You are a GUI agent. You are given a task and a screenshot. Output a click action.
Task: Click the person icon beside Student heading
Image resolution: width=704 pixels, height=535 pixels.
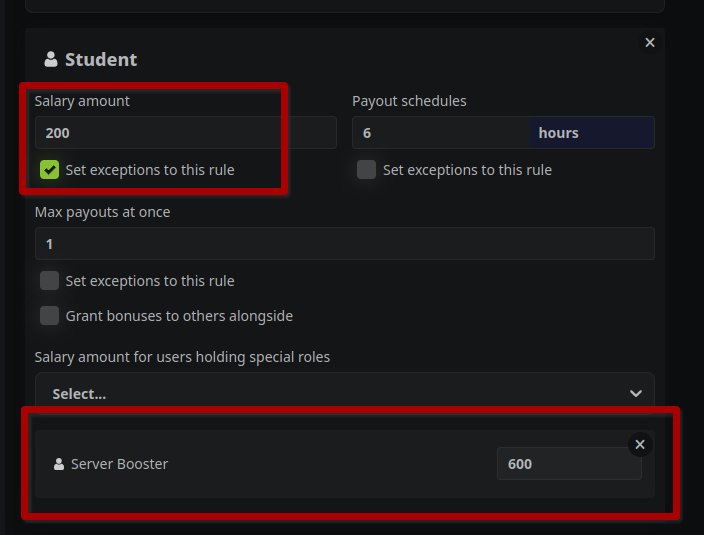tap(51, 60)
